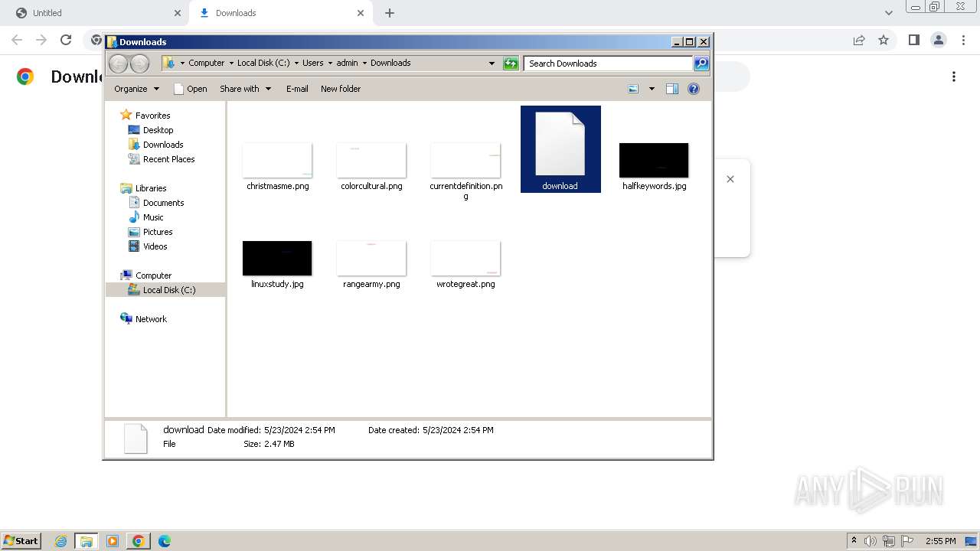The image size is (980, 551).
Task: Open Explorer help question-mark icon
Action: [694, 89]
